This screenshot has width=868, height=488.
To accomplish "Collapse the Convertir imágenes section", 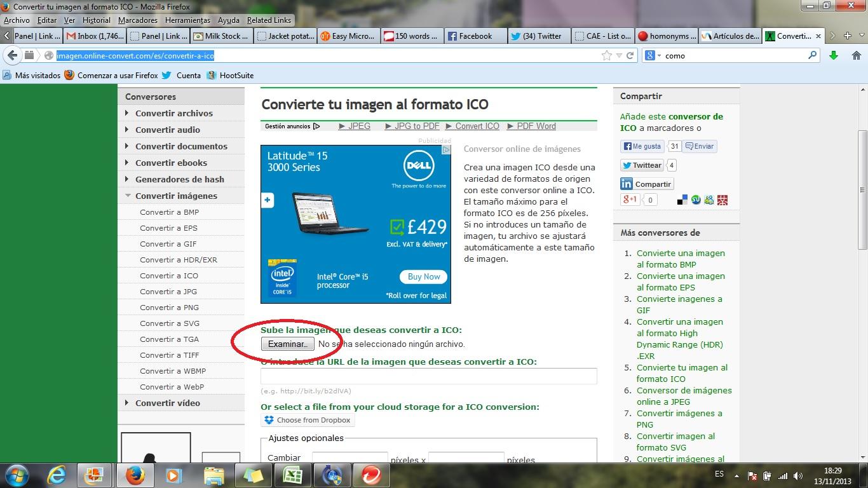I will tap(176, 196).
